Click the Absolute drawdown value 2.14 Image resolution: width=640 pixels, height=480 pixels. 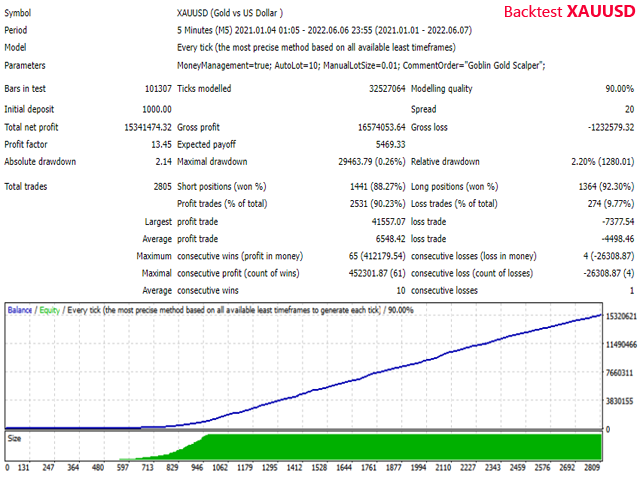point(163,162)
